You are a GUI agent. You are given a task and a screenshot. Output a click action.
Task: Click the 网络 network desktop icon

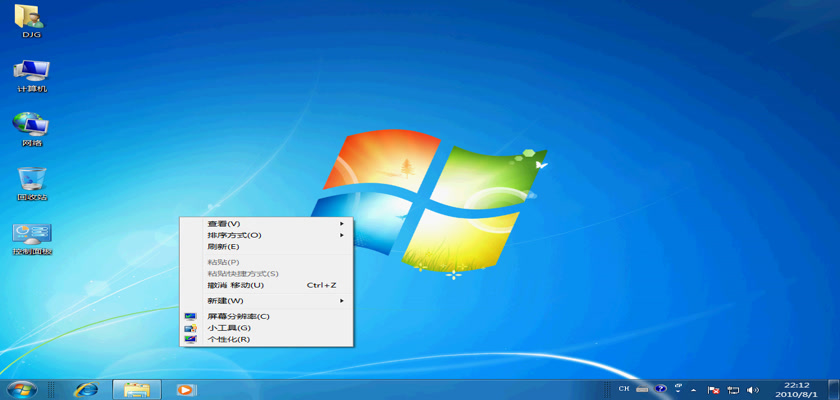[31, 126]
